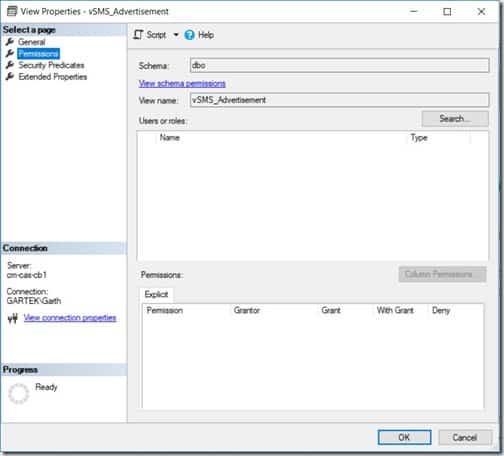The image size is (504, 456).
Task: Close the View Properties dialog
Action: (x=481, y=12)
